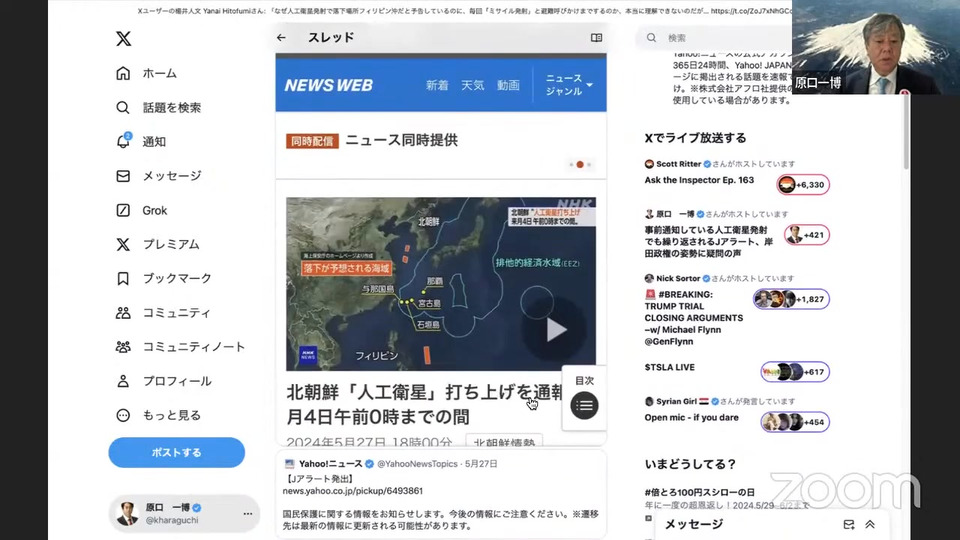Click +6,330 listeners badge

(x=803, y=184)
